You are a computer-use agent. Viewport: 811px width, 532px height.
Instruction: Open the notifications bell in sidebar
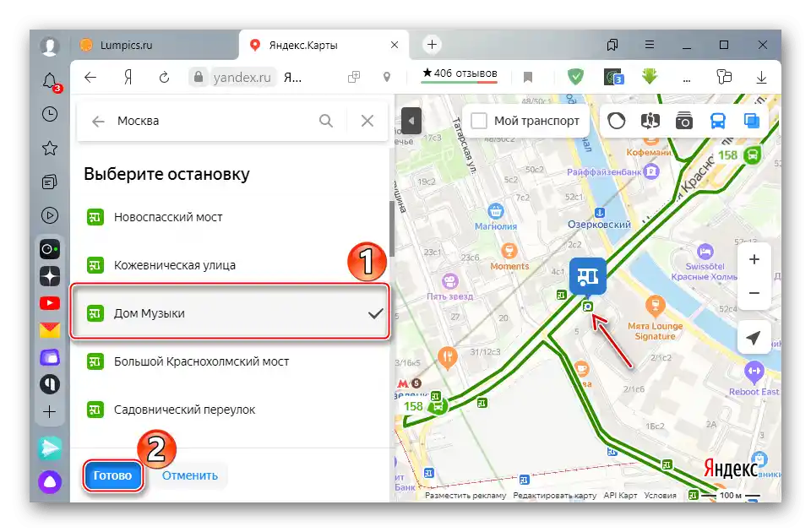(50, 82)
